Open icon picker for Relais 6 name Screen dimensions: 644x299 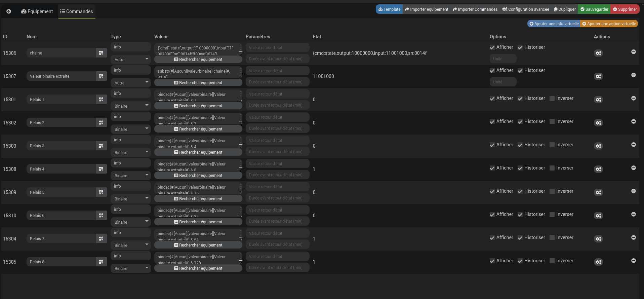point(101,216)
